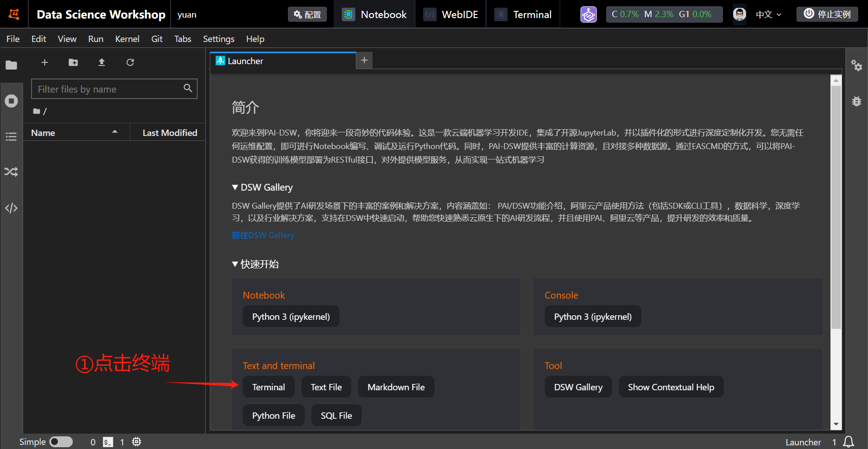The height and width of the screenshot is (449, 868).
Task: Create a new Text File
Action: (326, 387)
